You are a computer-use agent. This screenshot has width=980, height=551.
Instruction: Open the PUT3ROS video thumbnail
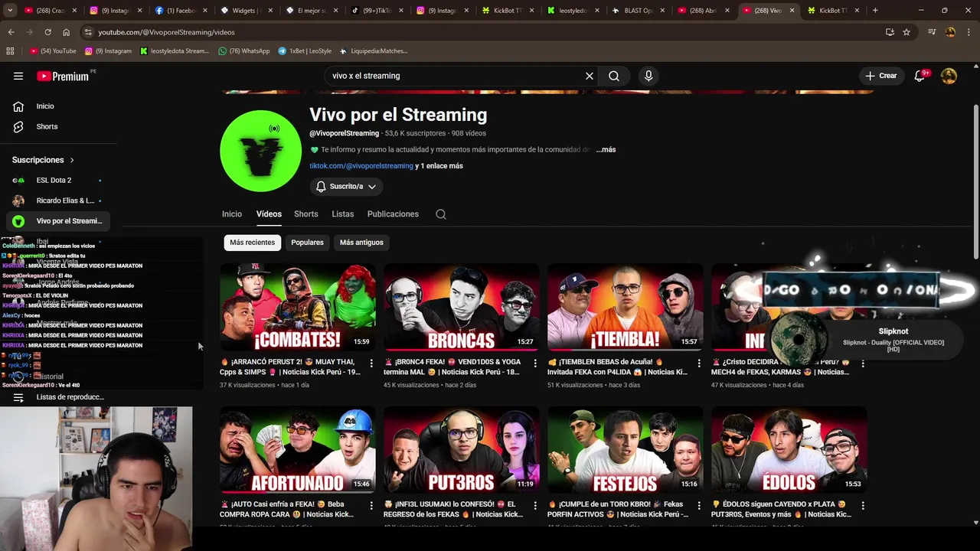(462, 450)
